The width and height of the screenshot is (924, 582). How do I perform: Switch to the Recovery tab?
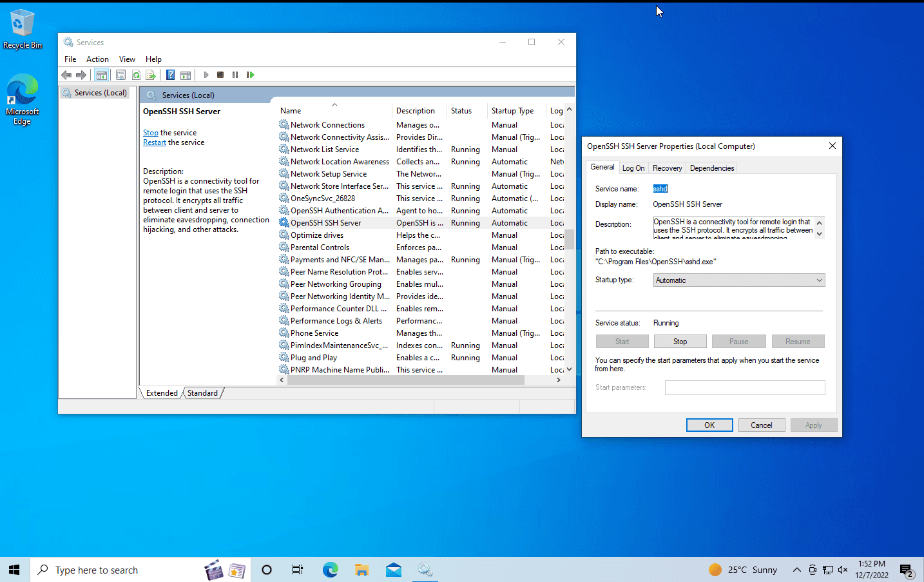667,168
